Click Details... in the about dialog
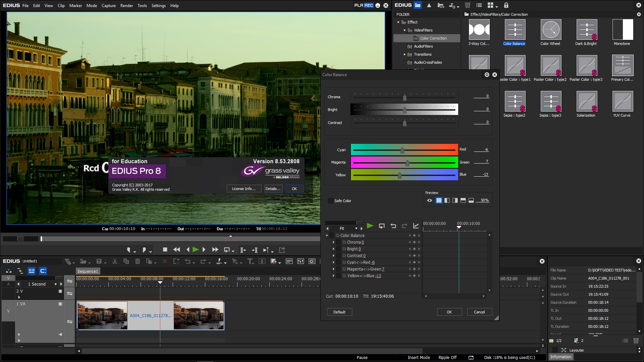 (x=273, y=189)
